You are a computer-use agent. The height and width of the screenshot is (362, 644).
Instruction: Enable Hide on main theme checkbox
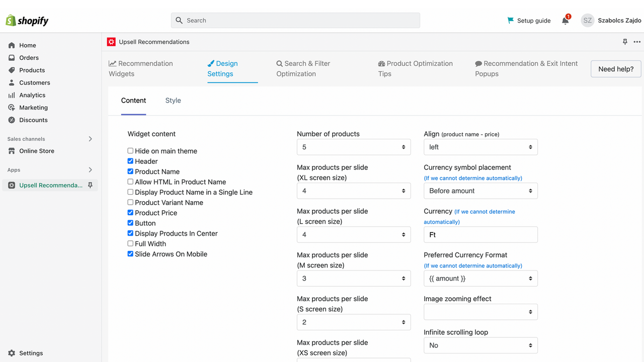point(130,151)
